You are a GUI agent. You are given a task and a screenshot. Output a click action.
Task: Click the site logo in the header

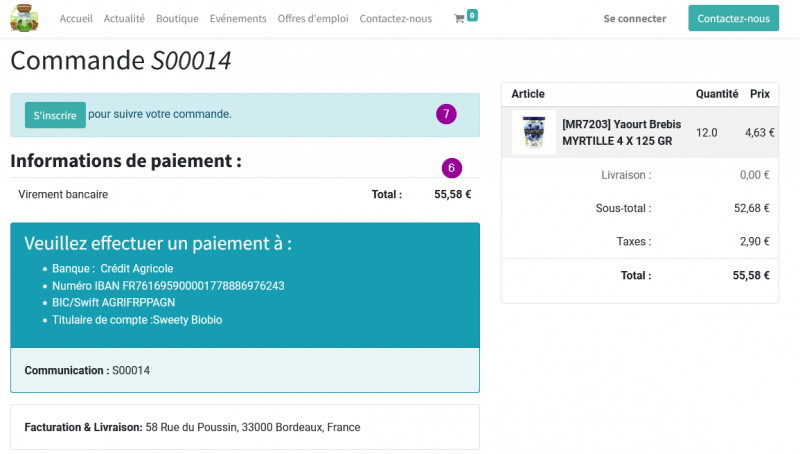pyautogui.click(x=24, y=18)
